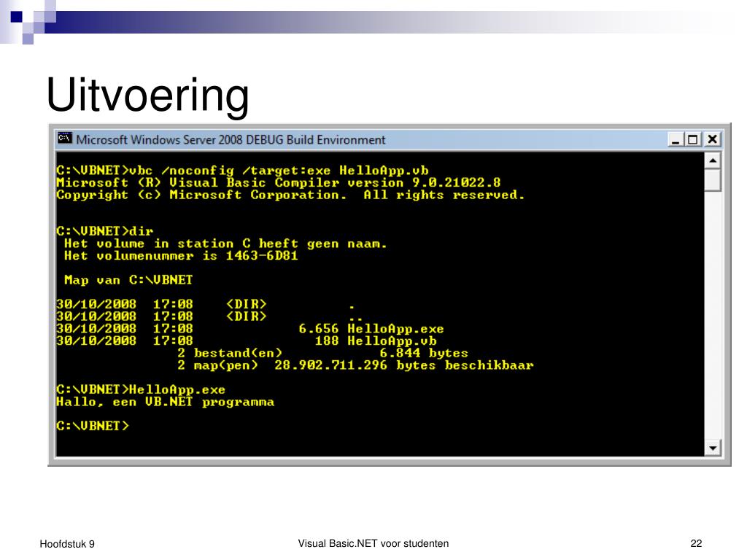Click the vertical scrollbar thumb
The width and height of the screenshot is (747, 560).
[x=713, y=180]
